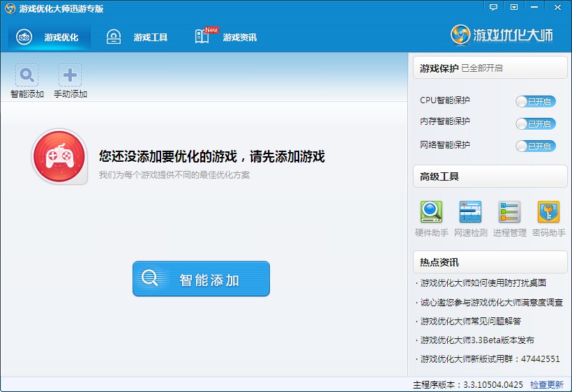Toggle CPU智能保护 switch off

click(535, 102)
